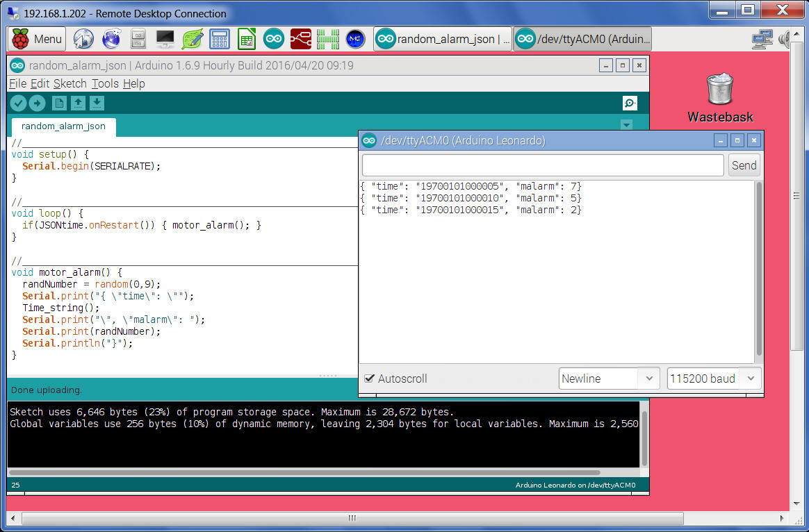Screen dimensions: 809x532
Task: Toggle the Autoscroll checkbox
Action: (370, 379)
